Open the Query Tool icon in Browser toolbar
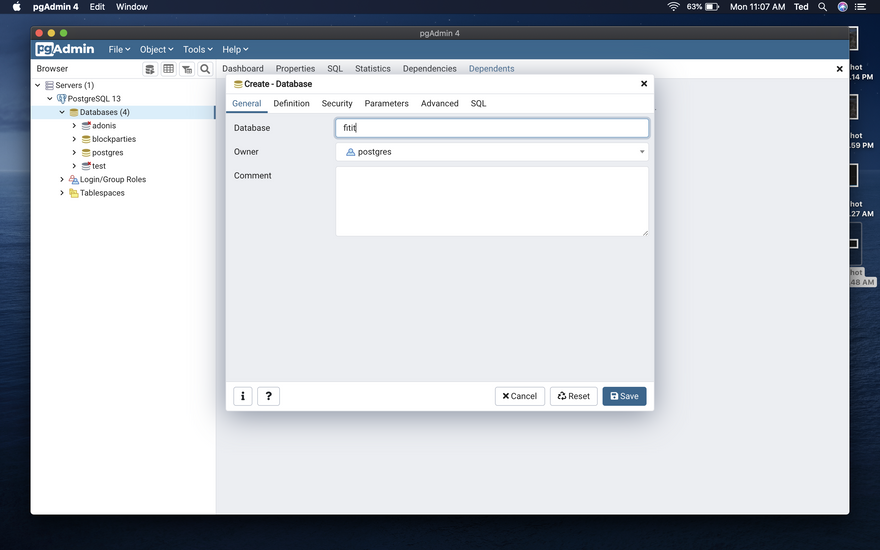The image size is (880, 550). (150, 69)
